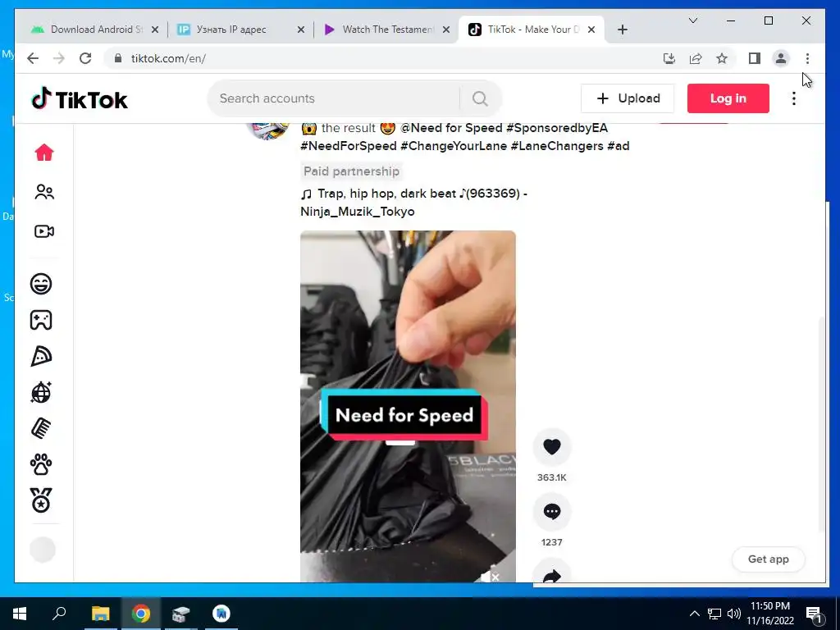Select the Sports medal category icon

[41, 500]
